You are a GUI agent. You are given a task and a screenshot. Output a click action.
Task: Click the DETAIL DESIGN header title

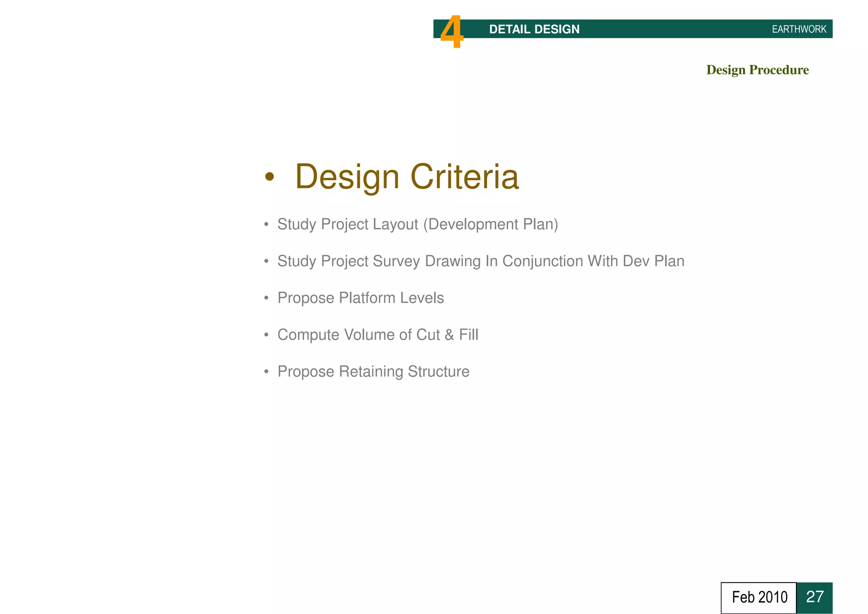(x=534, y=29)
